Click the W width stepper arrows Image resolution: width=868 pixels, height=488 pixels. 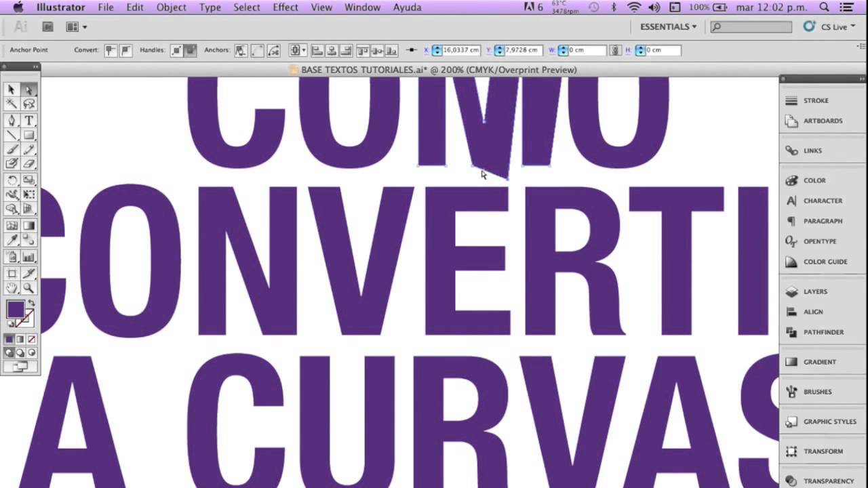click(x=562, y=50)
